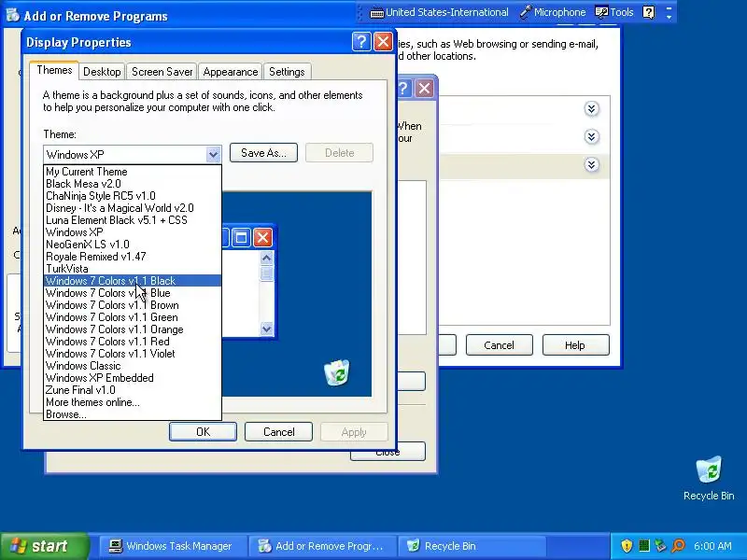This screenshot has width=747, height=560.
Task: Open the Start menu
Action: click(44, 546)
